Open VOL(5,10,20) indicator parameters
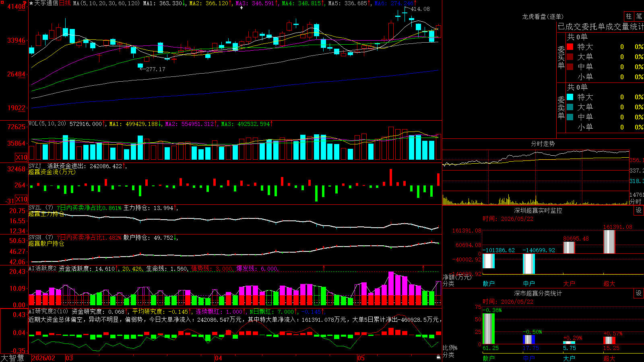Image resolution: width=644 pixels, height=362 pixels. click(x=47, y=124)
